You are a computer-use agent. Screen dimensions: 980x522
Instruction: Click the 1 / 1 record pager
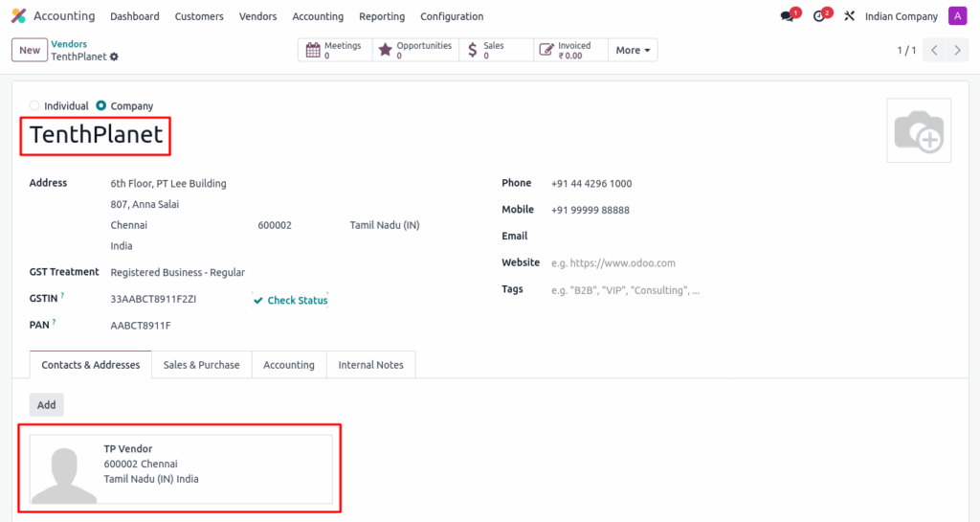pos(906,50)
